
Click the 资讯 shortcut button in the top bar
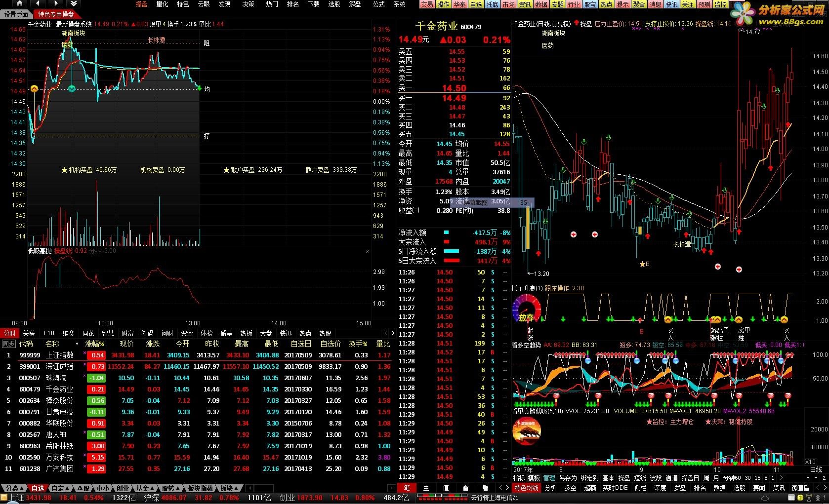[525, 4]
